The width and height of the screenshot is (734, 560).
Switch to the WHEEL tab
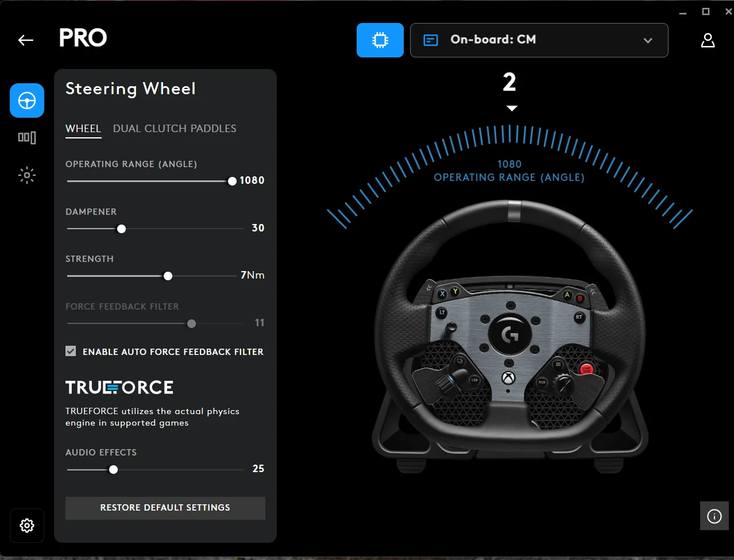coord(83,129)
